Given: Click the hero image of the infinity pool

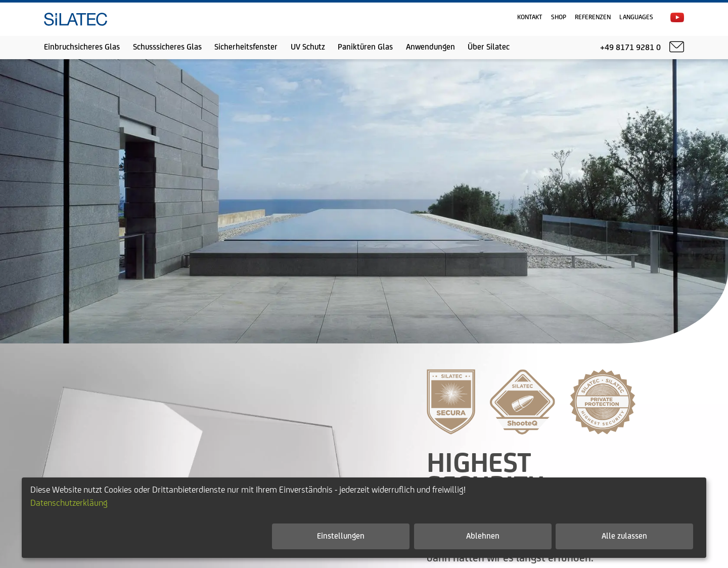Looking at the screenshot, I should (364, 201).
